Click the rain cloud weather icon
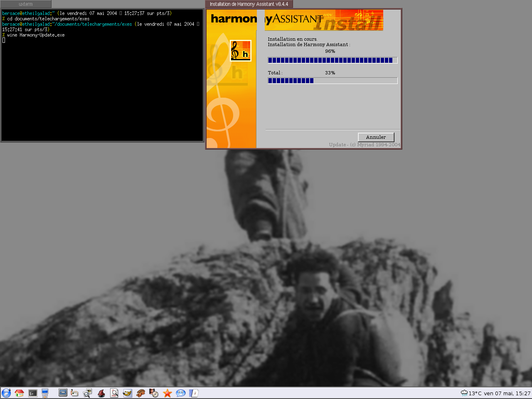The width and height of the screenshot is (532, 399). click(464, 393)
